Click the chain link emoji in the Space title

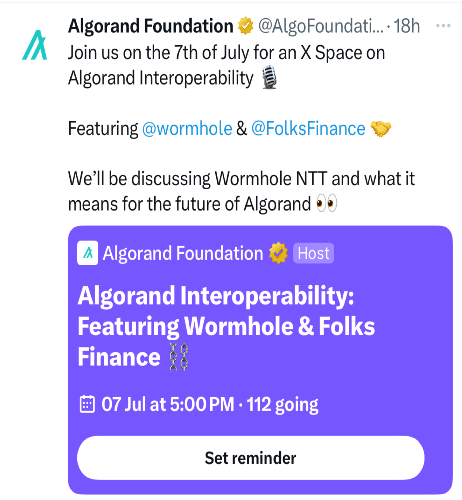[x=179, y=357]
